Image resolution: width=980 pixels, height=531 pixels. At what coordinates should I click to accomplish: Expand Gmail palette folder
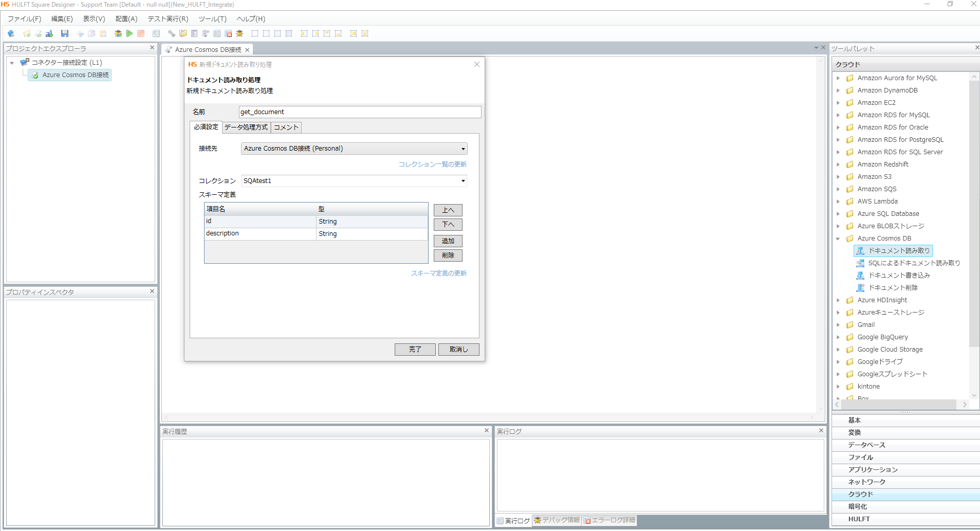[x=838, y=325]
